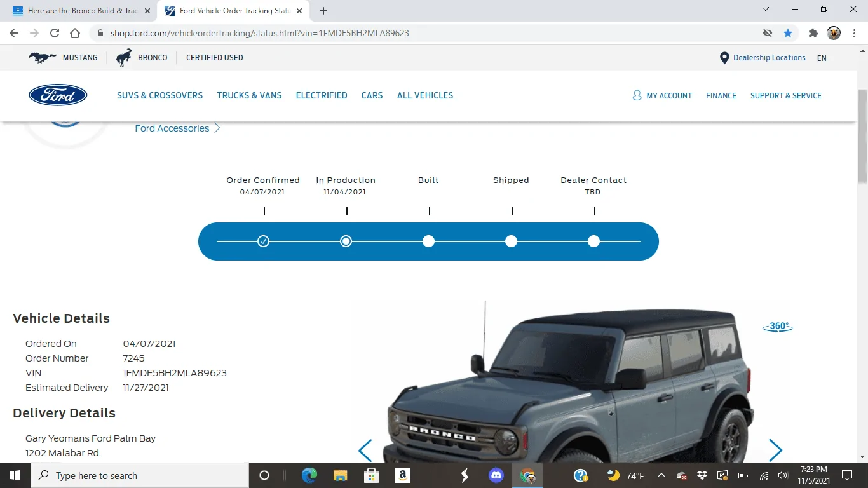
Task: Open File Explorer from taskbar
Action: [x=341, y=475]
